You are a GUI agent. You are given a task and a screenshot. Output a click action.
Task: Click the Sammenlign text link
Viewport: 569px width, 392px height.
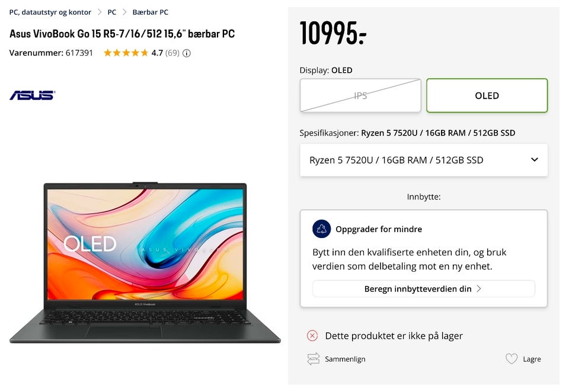[345, 359]
